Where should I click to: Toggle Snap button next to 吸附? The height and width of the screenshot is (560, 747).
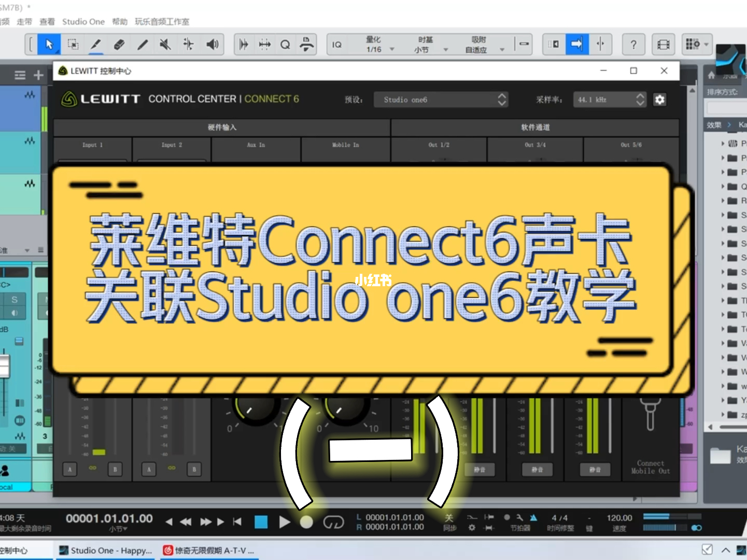[524, 45]
